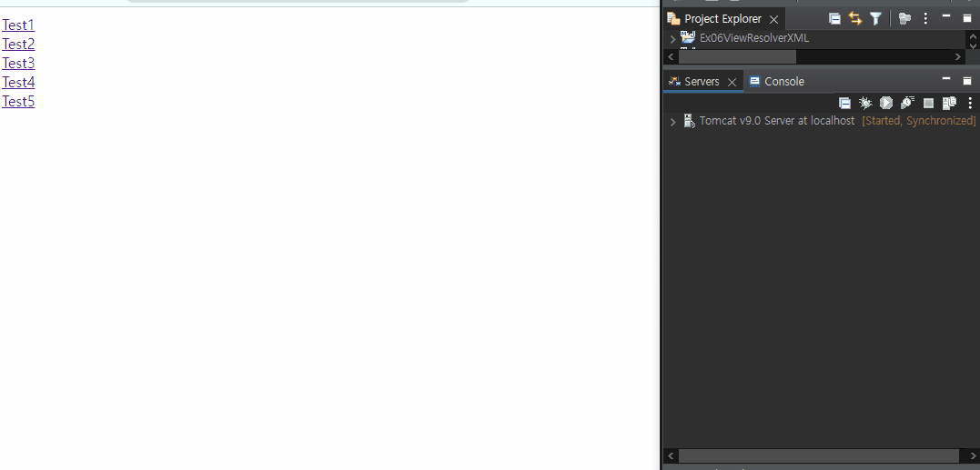This screenshot has height=470, width=980.
Task: Stop the server with square icon
Action: [x=929, y=103]
